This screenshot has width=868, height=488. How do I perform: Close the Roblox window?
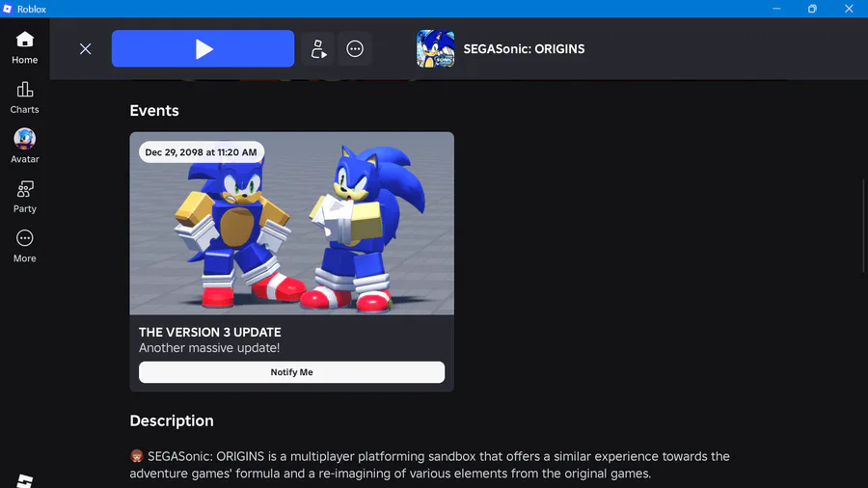[849, 9]
